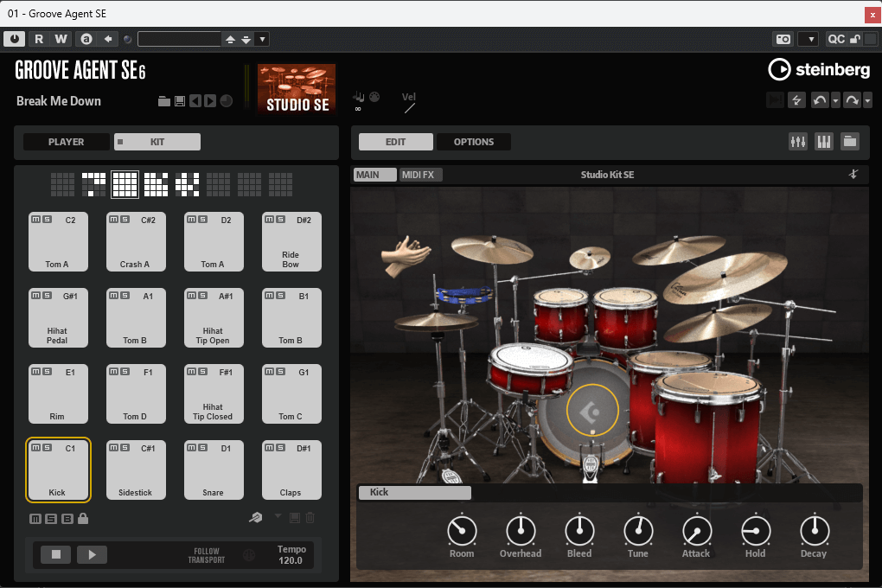882x588 pixels.
Task: Click the Room knob
Action: 462,530
